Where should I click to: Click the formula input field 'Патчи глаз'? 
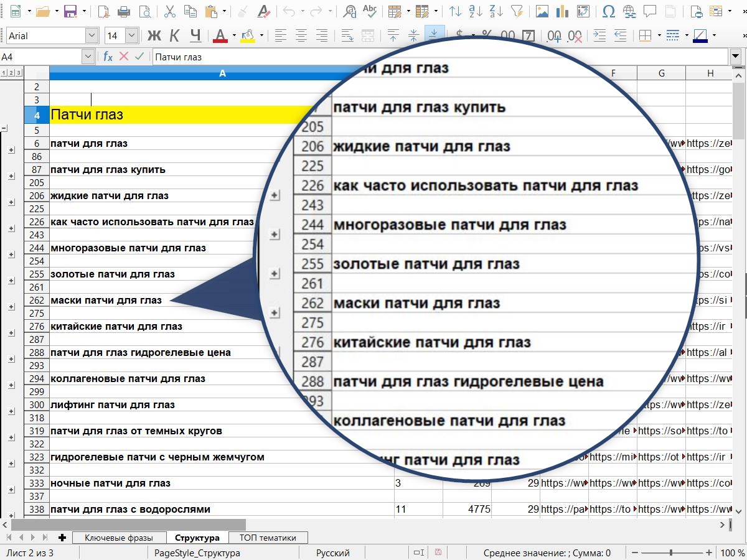tap(440, 57)
